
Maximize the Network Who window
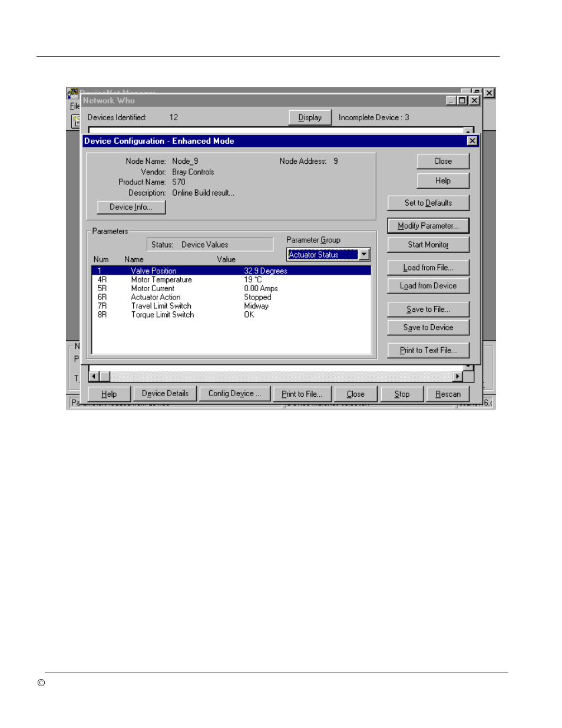click(462, 101)
